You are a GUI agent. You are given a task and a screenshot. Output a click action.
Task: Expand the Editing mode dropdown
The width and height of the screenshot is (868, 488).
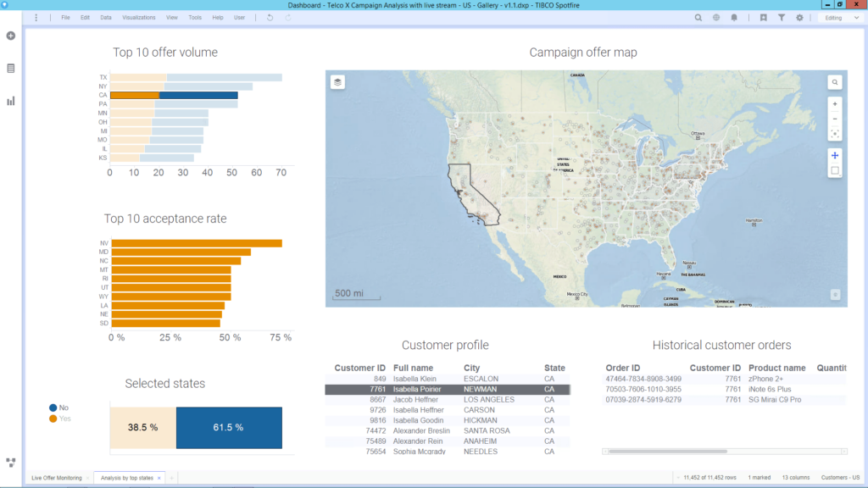point(856,17)
